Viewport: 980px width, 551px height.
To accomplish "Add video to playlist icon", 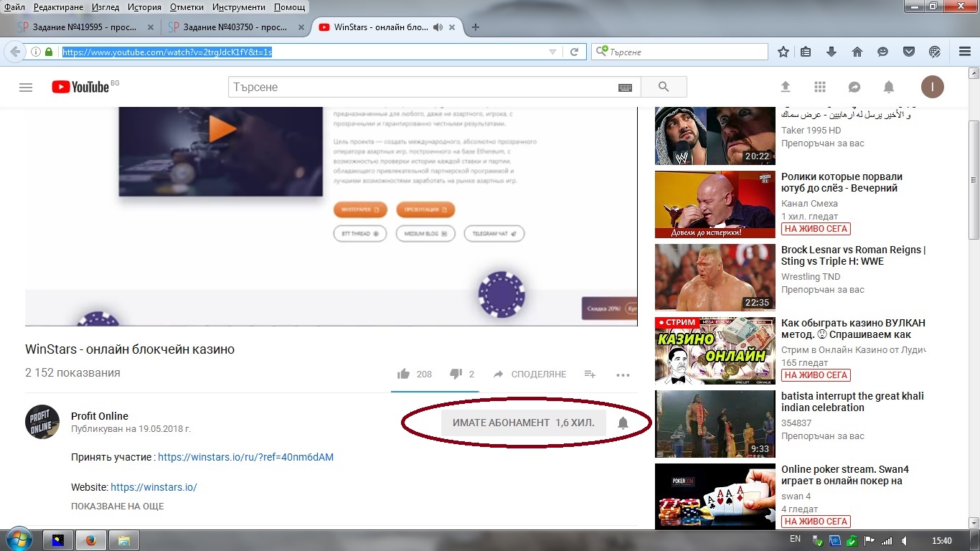I will click(x=590, y=374).
